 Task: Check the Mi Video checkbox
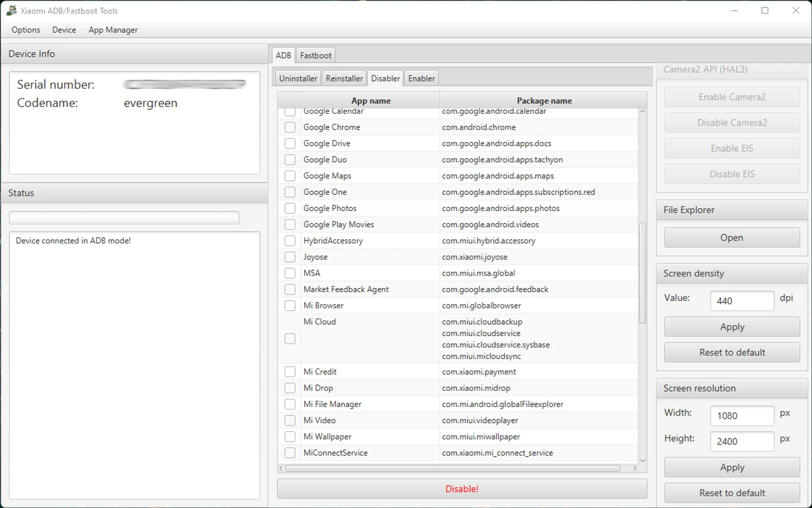click(x=290, y=420)
